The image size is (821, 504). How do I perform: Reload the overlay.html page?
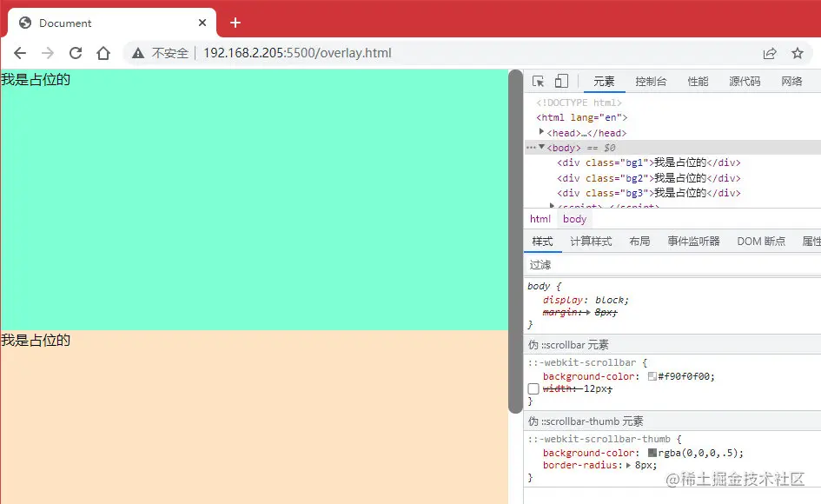[x=76, y=53]
